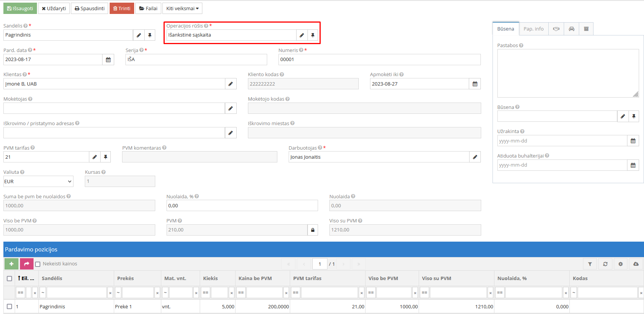Add new row with green plus button
644x314 pixels.
pos(11,264)
